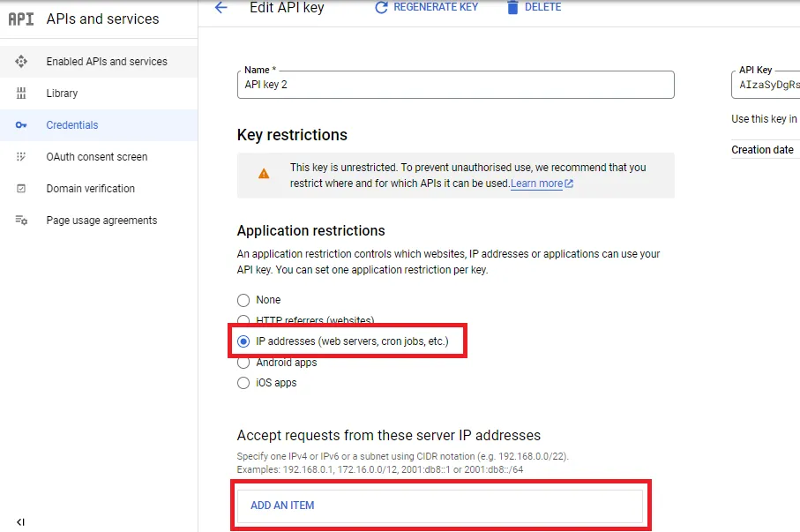This screenshot has height=532, width=800.
Task: Click the Domain verification checkmark icon
Action: coord(19,188)
